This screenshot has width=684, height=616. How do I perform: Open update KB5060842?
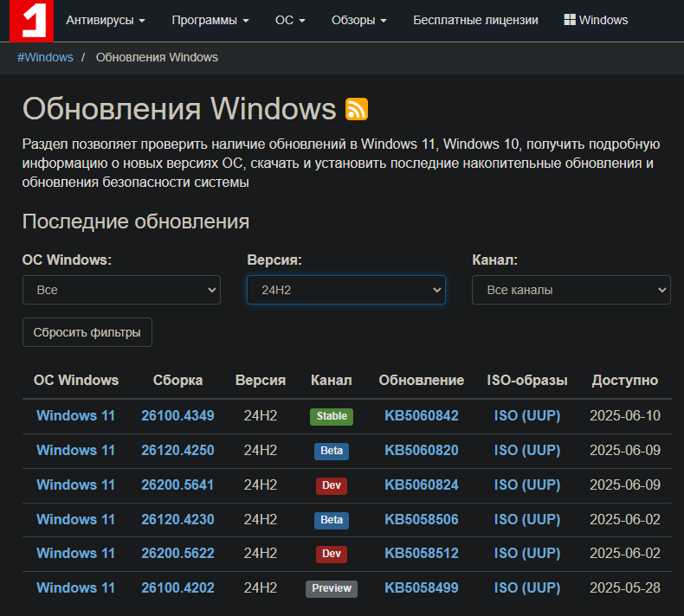[x=422, y=416]
